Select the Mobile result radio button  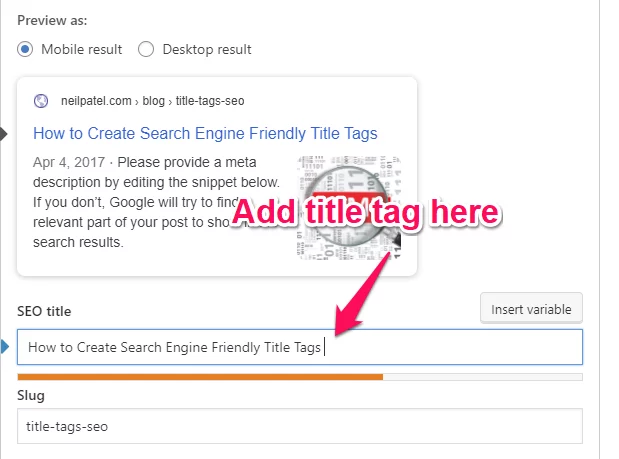pos(26,49)
